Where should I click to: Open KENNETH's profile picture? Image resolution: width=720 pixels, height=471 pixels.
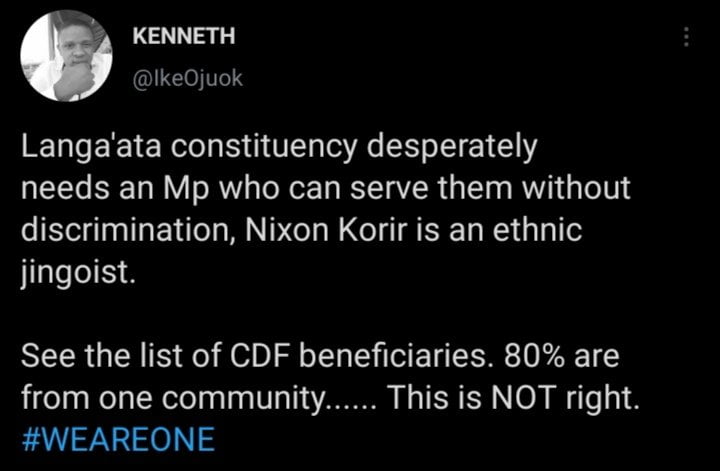[x=66, y=56]
